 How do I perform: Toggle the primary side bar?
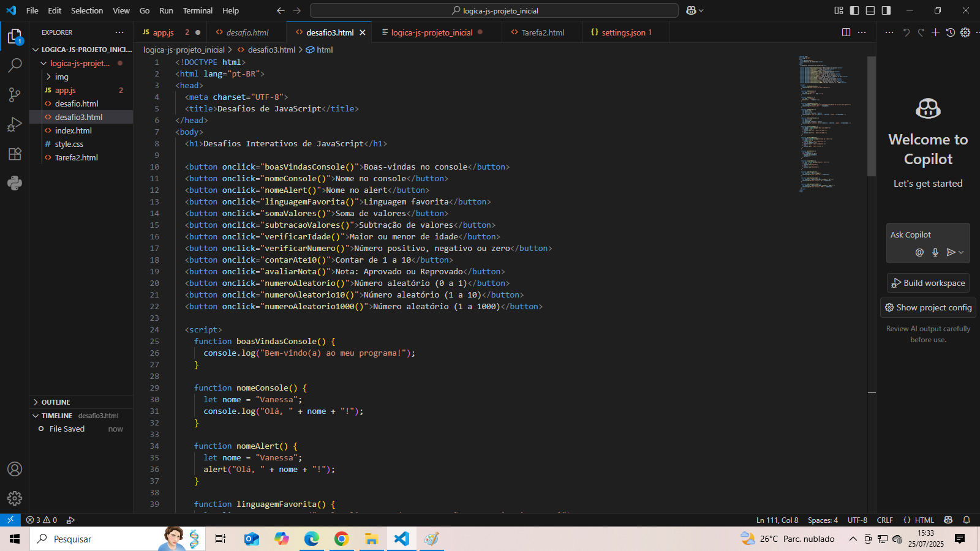point(854,10)
